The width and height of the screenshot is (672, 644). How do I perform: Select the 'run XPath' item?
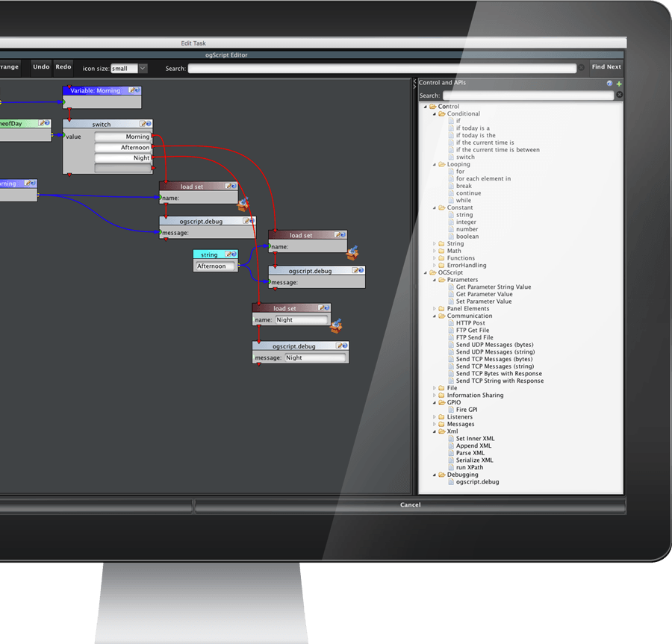[470, 468]
